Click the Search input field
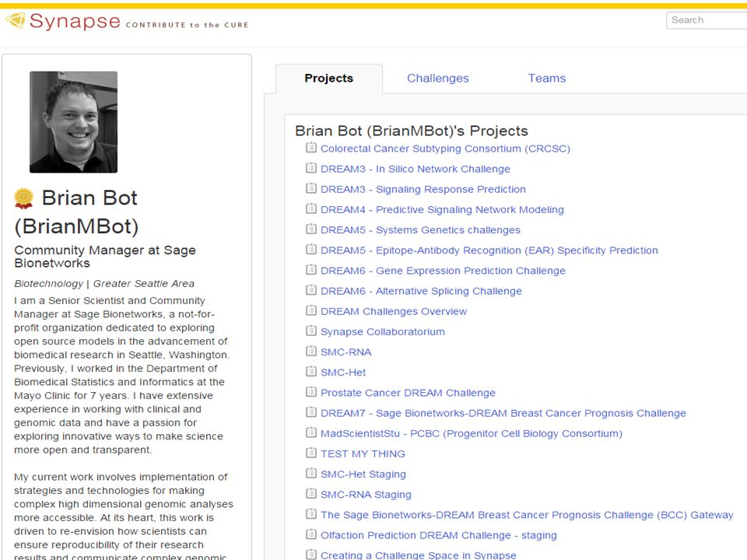Screen dimensions: 747x560 click(x=707, y=20)
